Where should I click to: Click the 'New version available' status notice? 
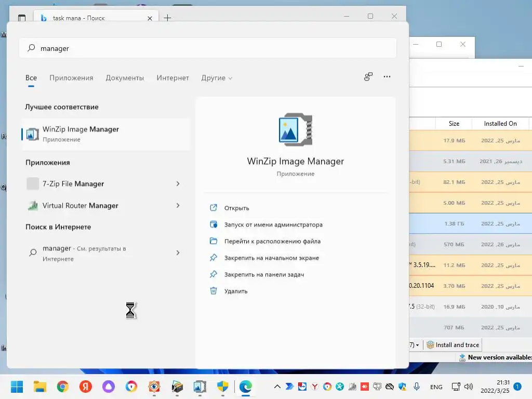point(496,357)
